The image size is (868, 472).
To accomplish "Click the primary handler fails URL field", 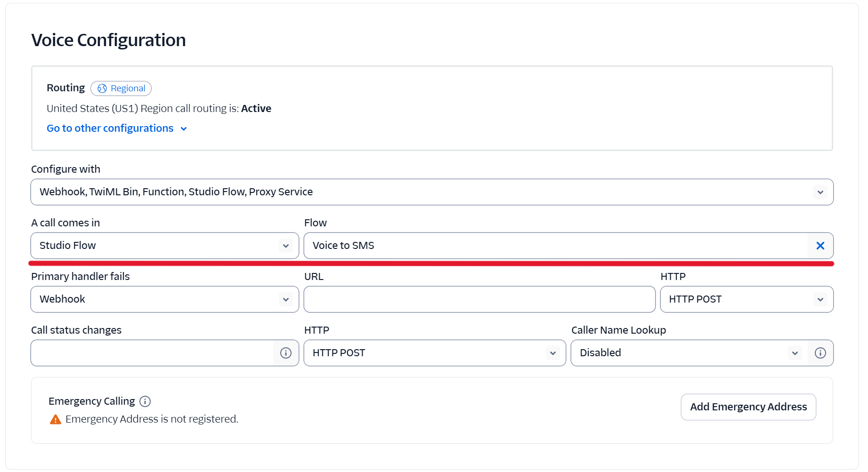I will click(479, 299).
